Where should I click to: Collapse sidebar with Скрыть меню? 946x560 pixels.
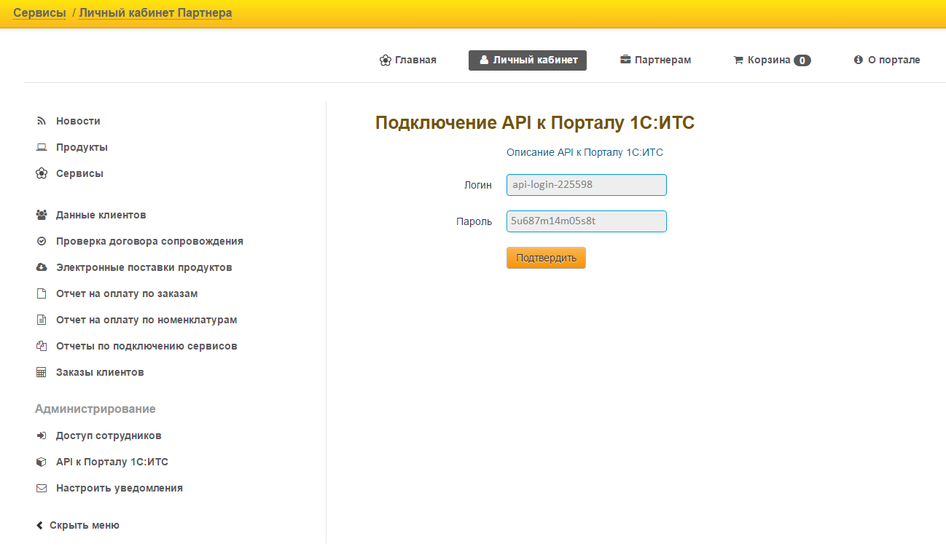[77, 525]
